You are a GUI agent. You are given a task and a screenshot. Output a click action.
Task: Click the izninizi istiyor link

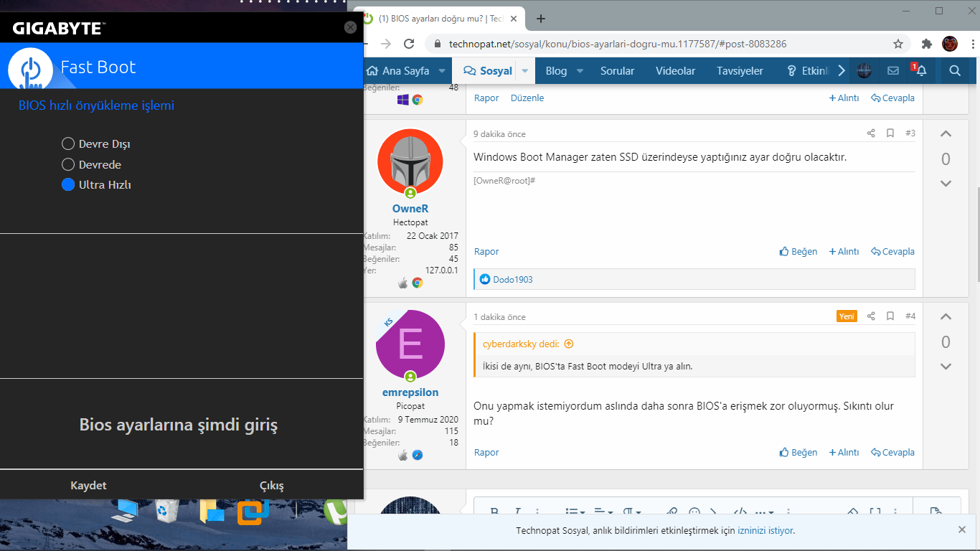coord(765,531)
